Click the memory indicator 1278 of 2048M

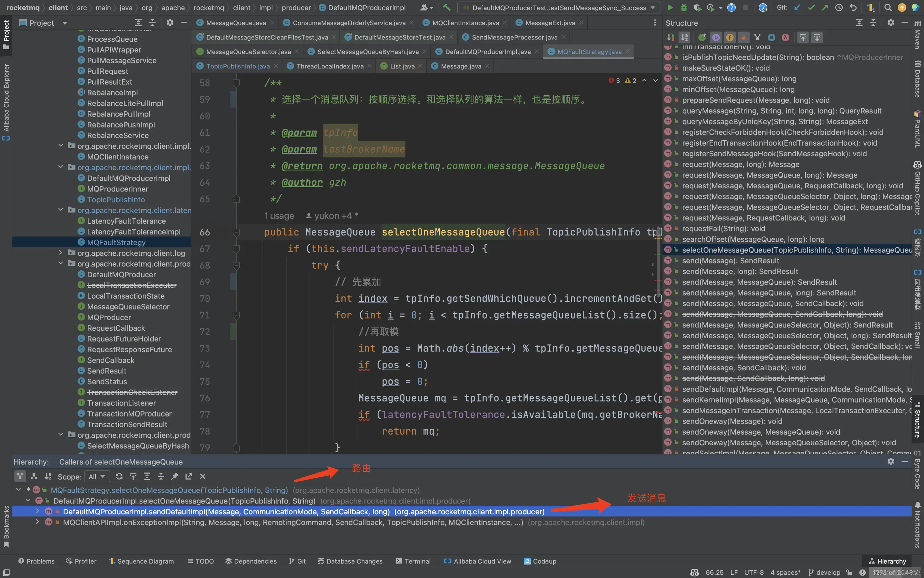click(x=895, y=572)
